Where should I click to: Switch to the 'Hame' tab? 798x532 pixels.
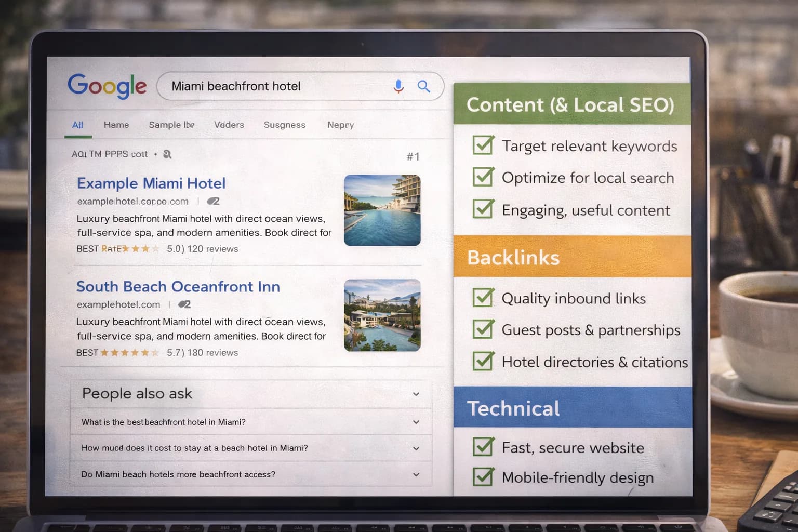point(116,125)
